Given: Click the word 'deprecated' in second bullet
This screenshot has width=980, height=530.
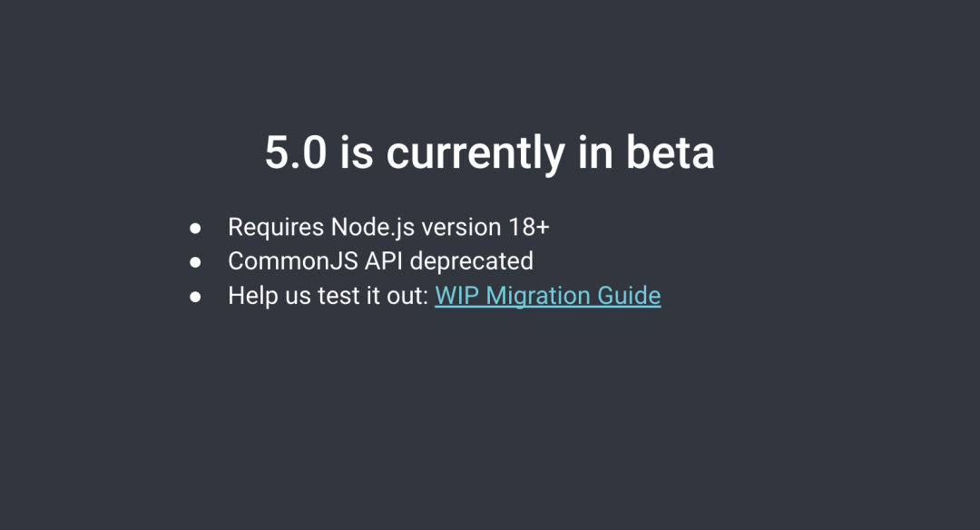Looking at the screenshot, I should point(471,262).
